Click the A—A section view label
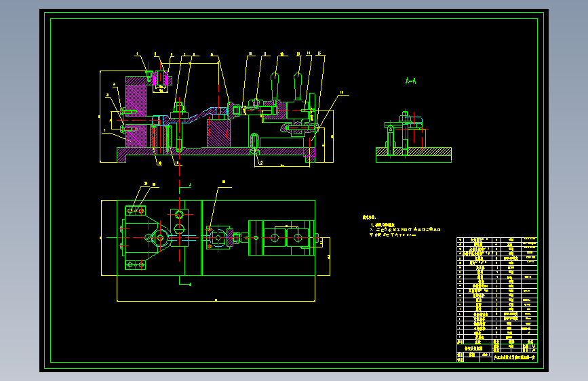 click(x=410, y=81)
